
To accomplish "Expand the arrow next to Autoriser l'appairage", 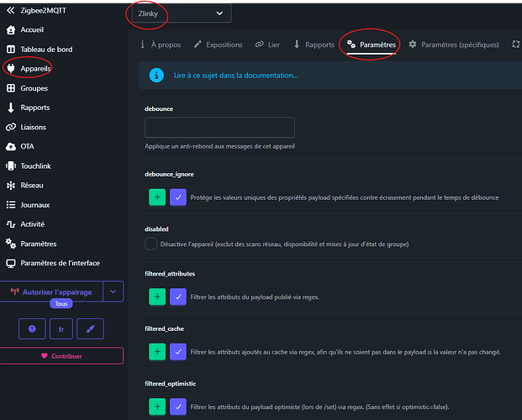I will [x=113, y=291].
